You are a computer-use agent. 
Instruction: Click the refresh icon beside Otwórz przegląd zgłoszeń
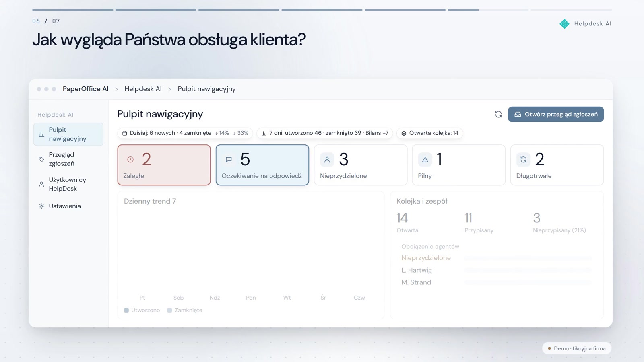click(x=498, y=114)
